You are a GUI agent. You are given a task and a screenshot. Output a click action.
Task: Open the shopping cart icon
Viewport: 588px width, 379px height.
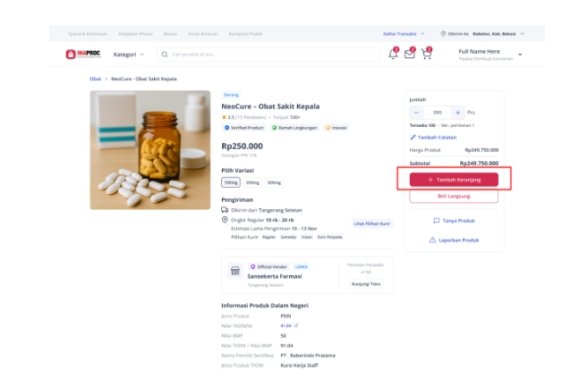pyautogui.click(x=426, y=54)
